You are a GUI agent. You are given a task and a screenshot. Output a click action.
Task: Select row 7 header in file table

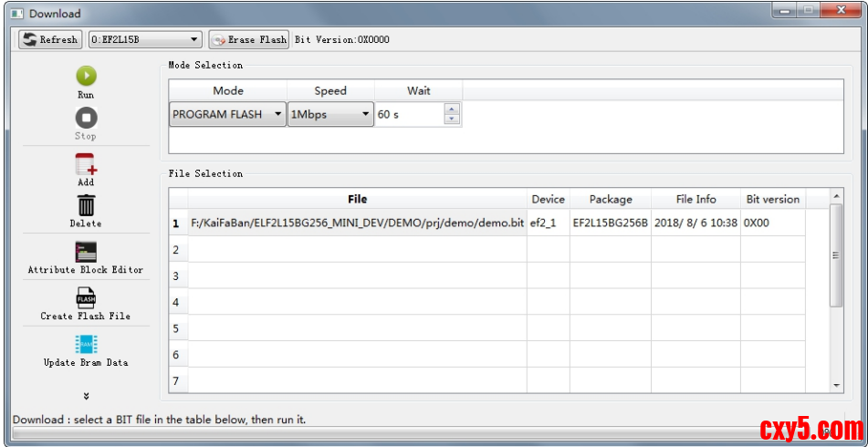tap(178, 380)
